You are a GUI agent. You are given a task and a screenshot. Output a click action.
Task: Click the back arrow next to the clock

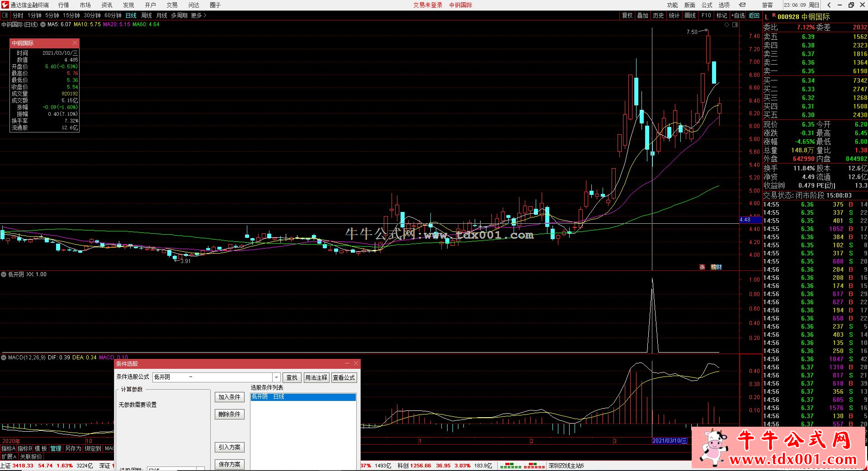[829, 5]
